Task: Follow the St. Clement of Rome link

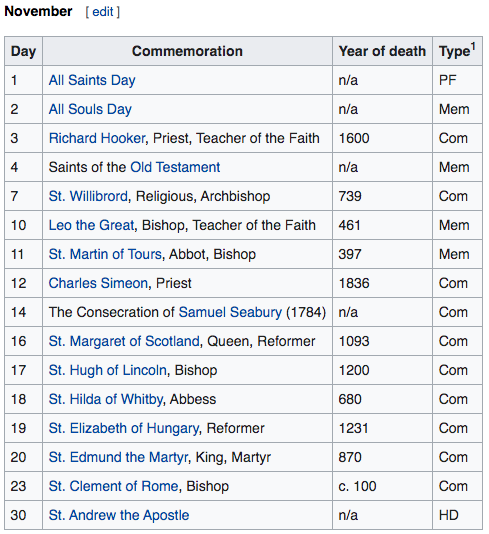Action: [113, 486]
